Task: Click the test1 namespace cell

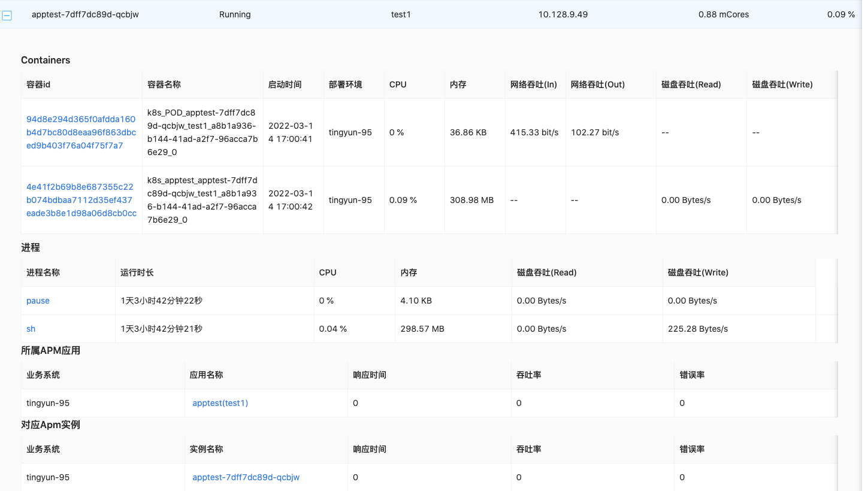Action: tap(401, 14)
